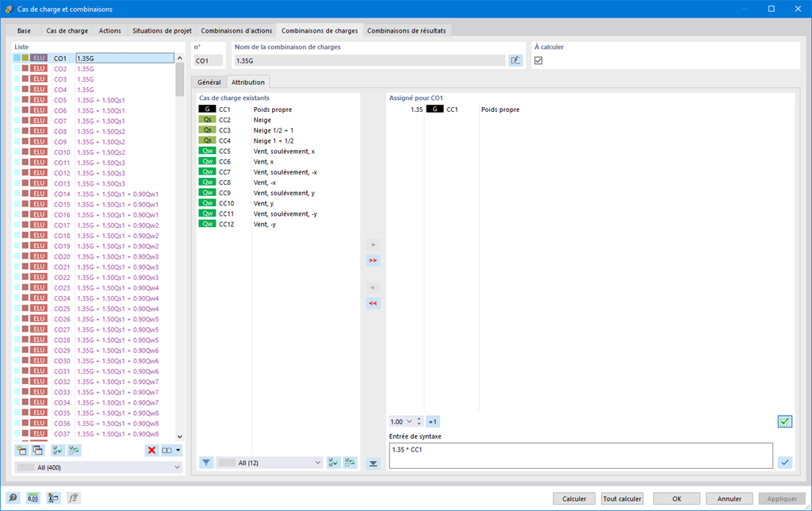Add selected load case with single right arrow

click(373, 244)
